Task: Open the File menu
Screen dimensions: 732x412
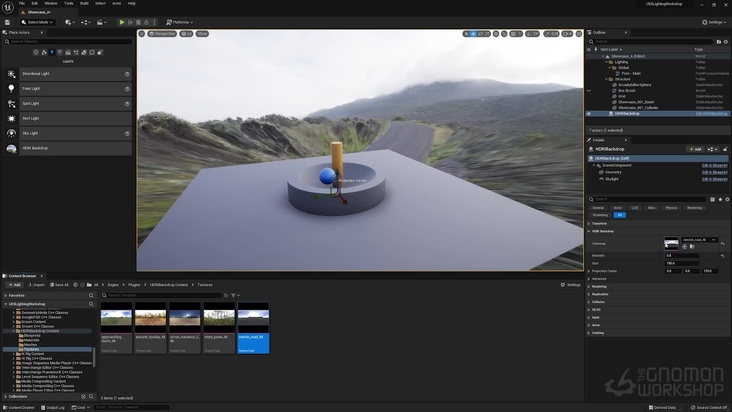Action: 22,3
